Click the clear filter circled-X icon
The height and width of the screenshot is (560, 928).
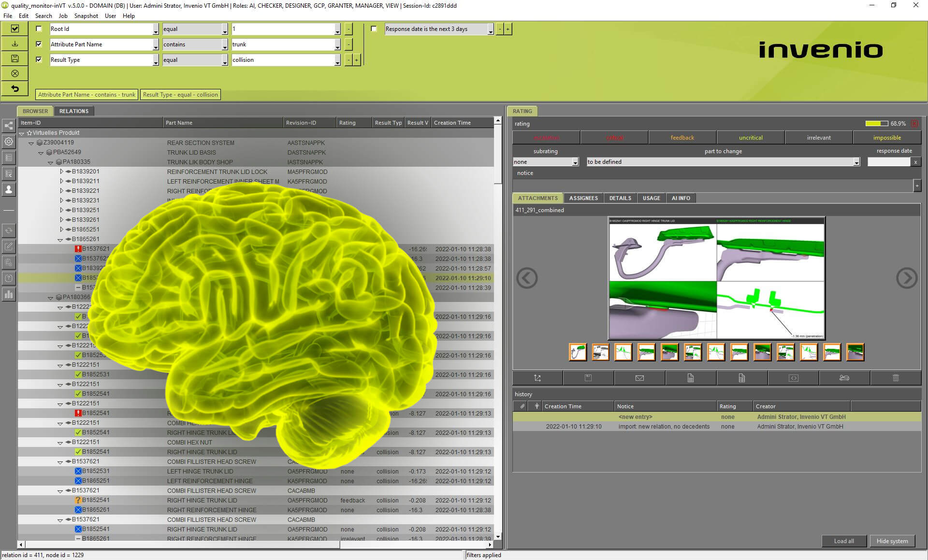(x=15, y=74)
